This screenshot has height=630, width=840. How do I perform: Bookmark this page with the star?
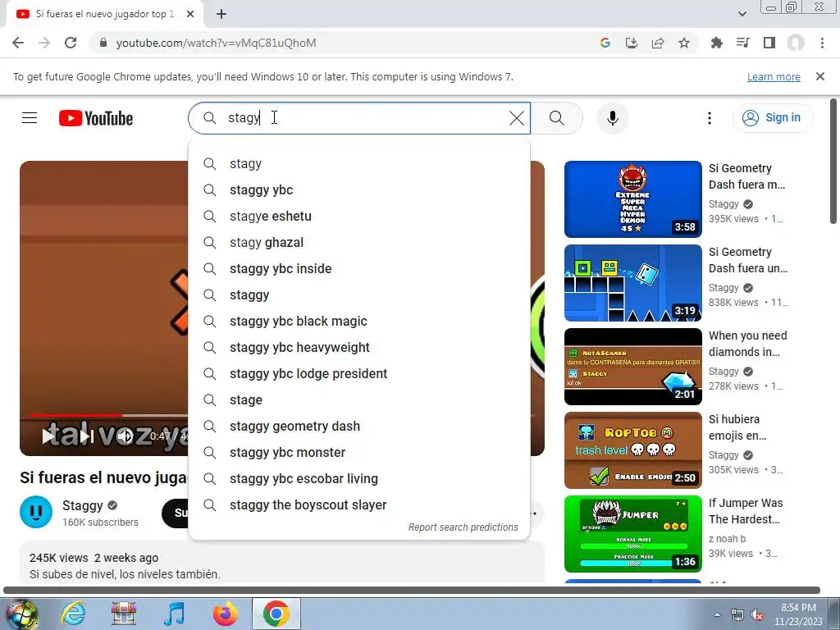684,43
